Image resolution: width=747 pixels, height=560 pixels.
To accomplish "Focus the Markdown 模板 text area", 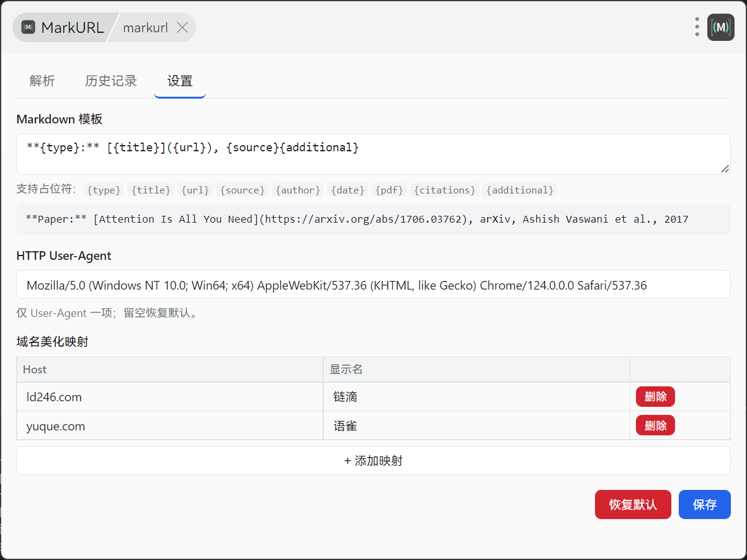I will click(x=373, y=154).
